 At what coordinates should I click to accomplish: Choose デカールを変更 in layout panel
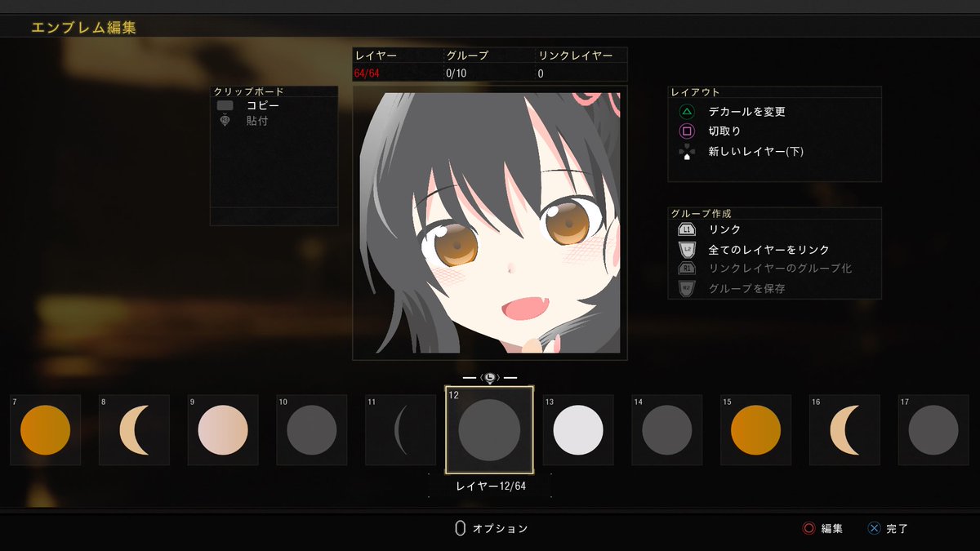click(746, 112)
